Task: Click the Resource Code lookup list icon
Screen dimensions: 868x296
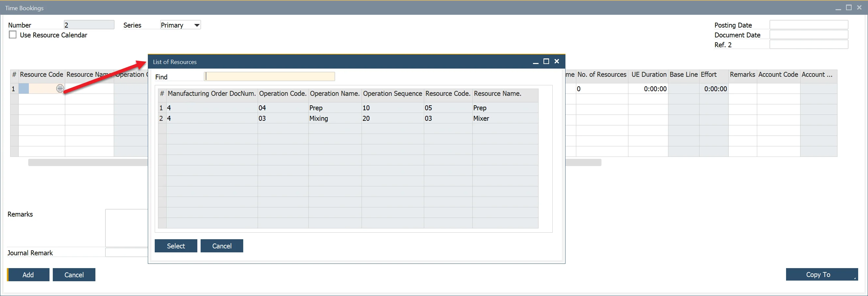Action: pyautogui.click(x=60, y=89)
